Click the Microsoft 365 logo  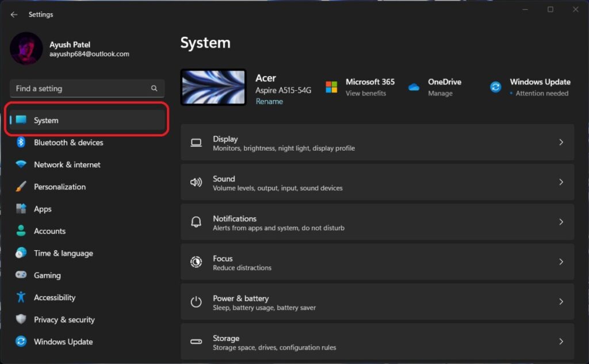(x=331, y=87)
